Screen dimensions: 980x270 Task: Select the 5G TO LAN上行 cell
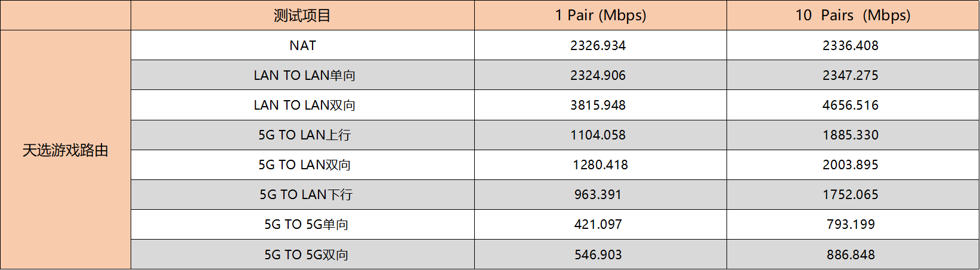[302, 135]
